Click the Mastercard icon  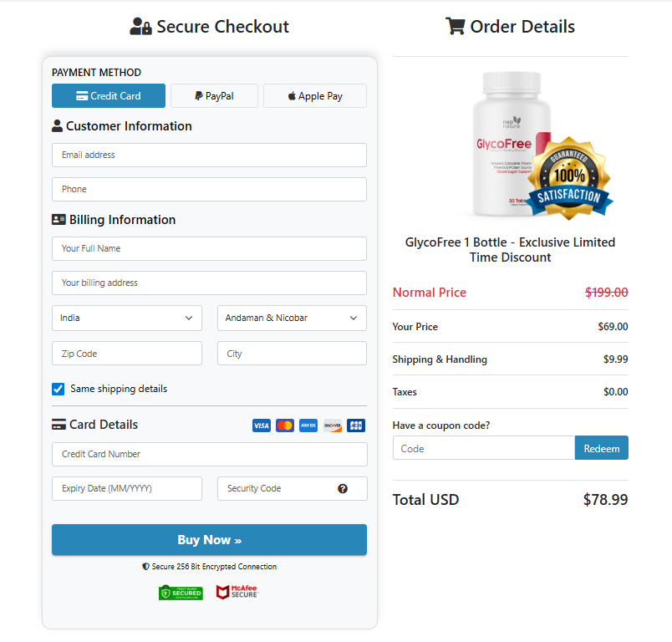click(284, 425)
